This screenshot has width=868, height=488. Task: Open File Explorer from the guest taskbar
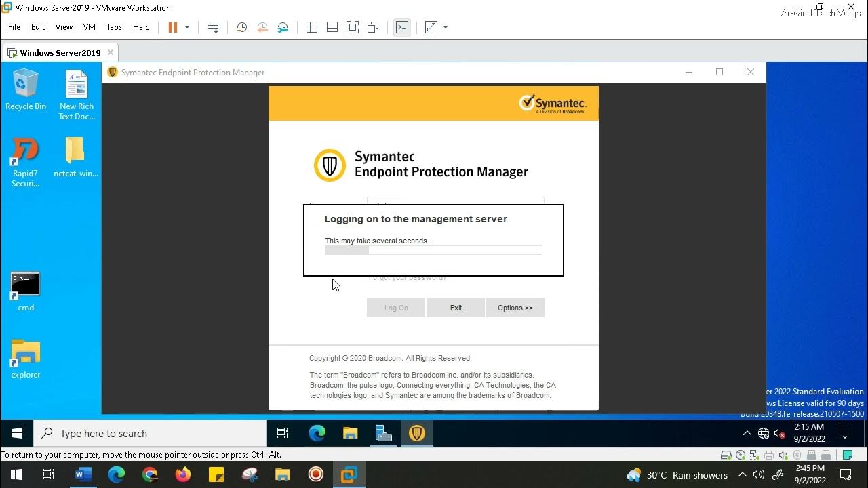coord(350,433)
